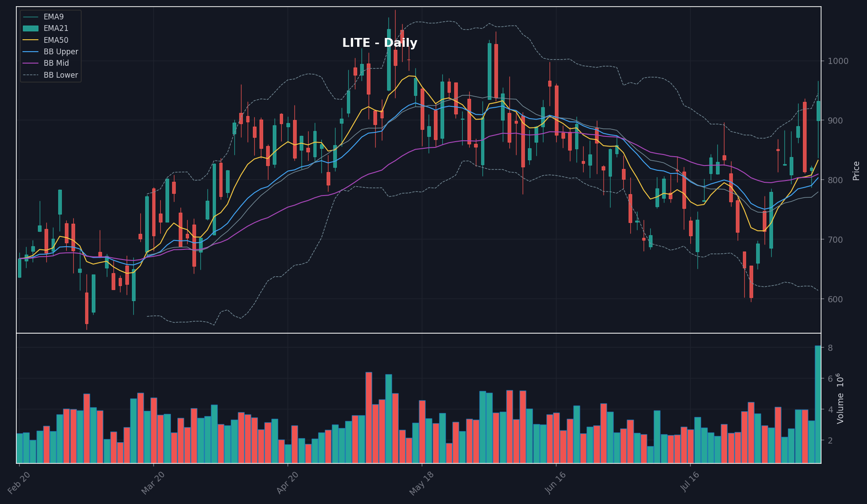Viewport: 867px width, 504px height.
Task: Click the EMA21 legend label
Action: (x=56, y=28)
